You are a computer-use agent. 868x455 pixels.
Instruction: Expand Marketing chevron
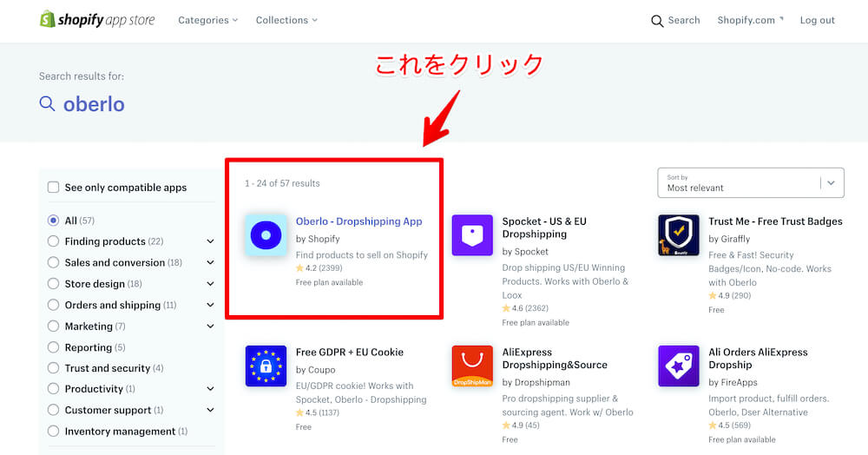[x=210, y=326]
